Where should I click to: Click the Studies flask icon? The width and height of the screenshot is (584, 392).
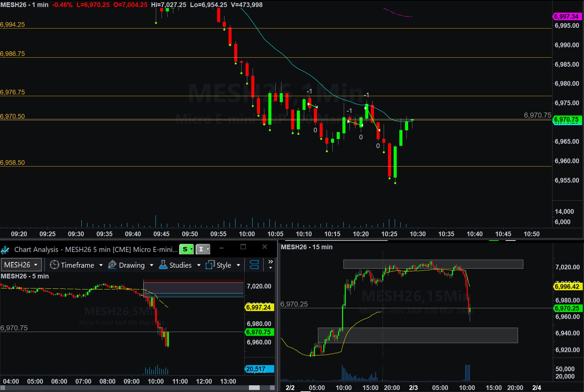coord(163,265)
